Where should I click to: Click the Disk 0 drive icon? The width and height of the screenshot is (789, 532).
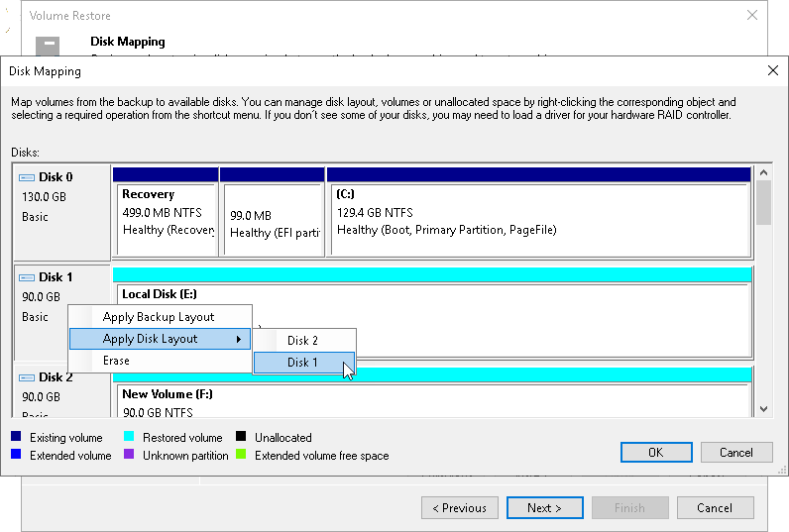(x=26, y=177)
